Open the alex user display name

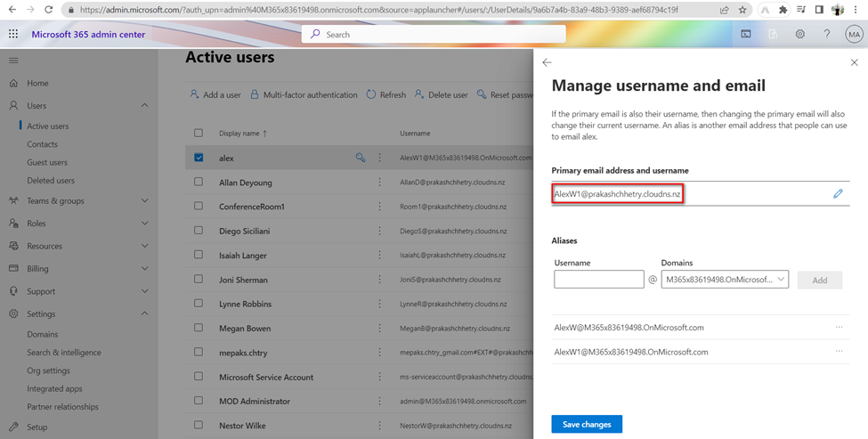(226, 159)
